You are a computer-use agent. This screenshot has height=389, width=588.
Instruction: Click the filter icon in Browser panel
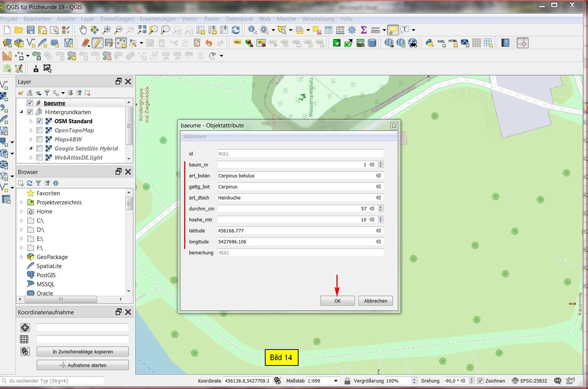(x=38, y=183)
